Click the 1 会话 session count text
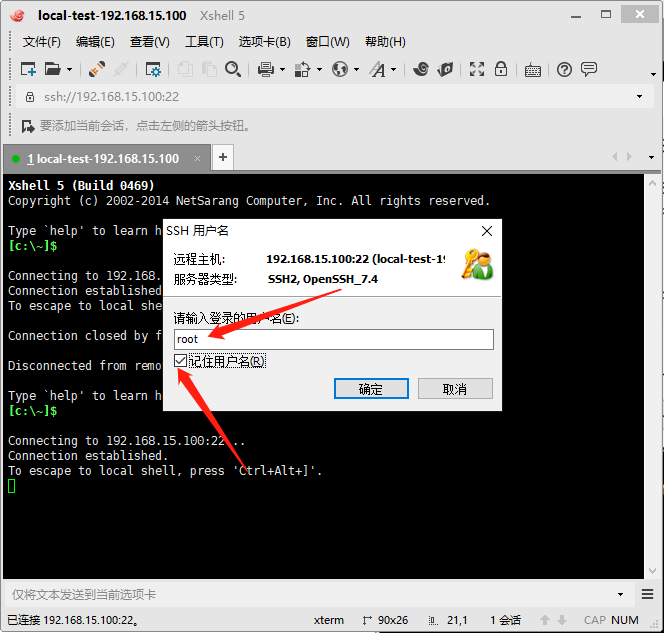Image resolution: width=664 pixels, height=633 pixels. 506,620
